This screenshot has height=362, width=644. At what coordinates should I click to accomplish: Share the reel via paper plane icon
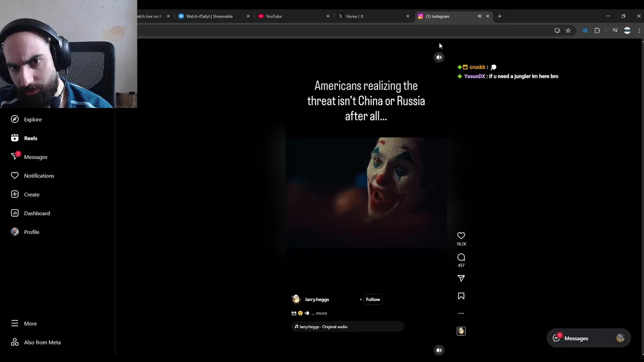(x=461, y=278)
